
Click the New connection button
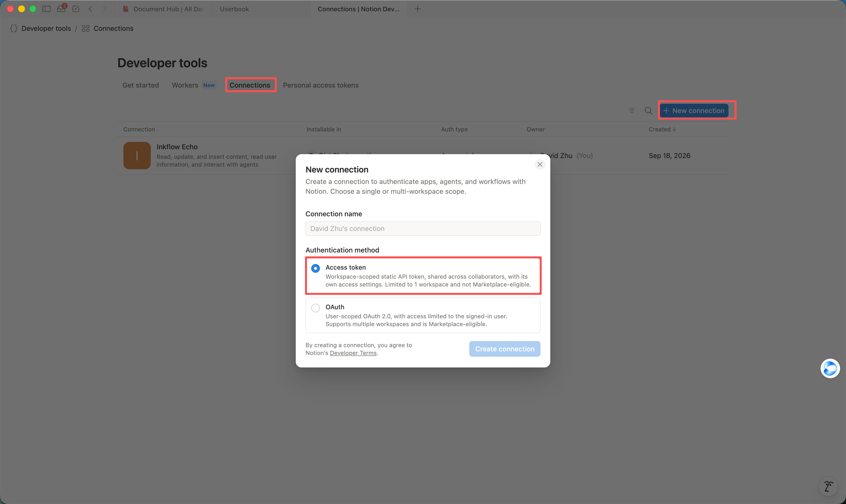(694, 111)
